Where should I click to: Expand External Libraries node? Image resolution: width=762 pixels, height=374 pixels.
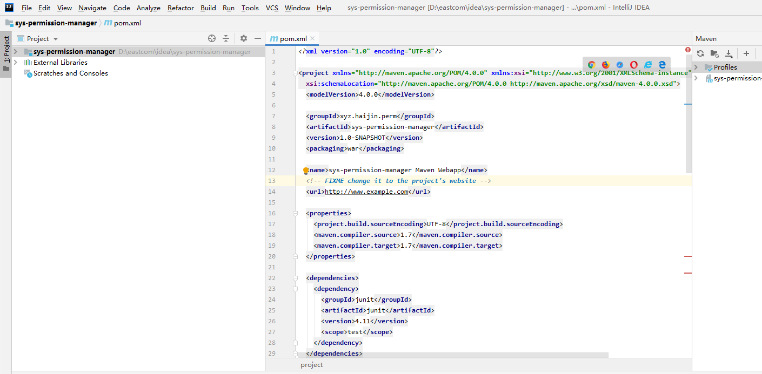[16, 63]
